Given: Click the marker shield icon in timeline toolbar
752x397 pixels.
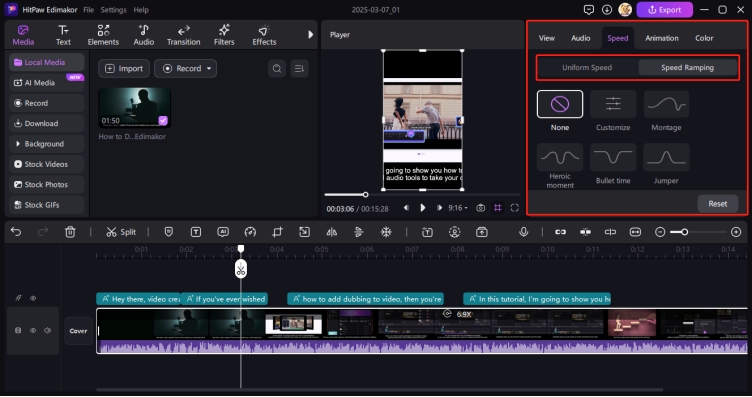Looking at the screenshot, I should (x=168, y=232).
